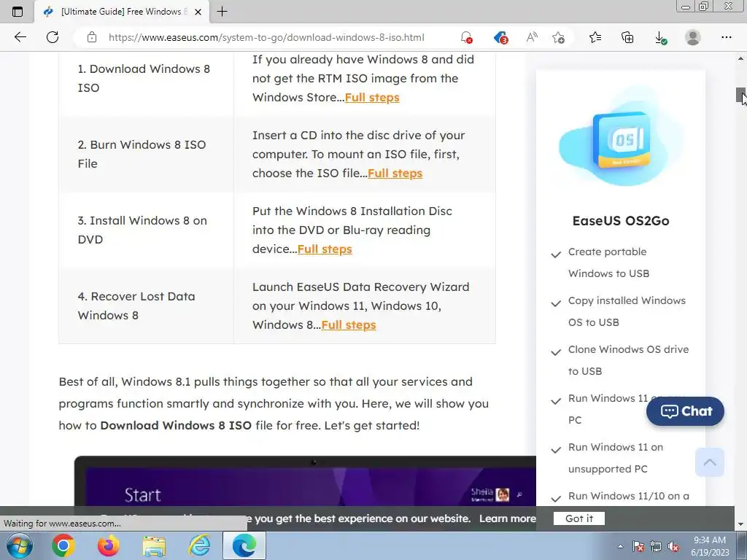Open the tracking prevention shield icon
The image size is (747, 560).
500,37
